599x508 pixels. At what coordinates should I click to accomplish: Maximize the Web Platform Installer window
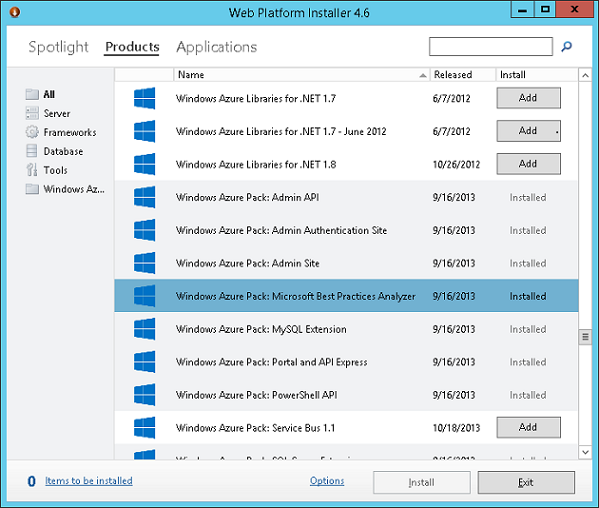click(x=545, y=10)
